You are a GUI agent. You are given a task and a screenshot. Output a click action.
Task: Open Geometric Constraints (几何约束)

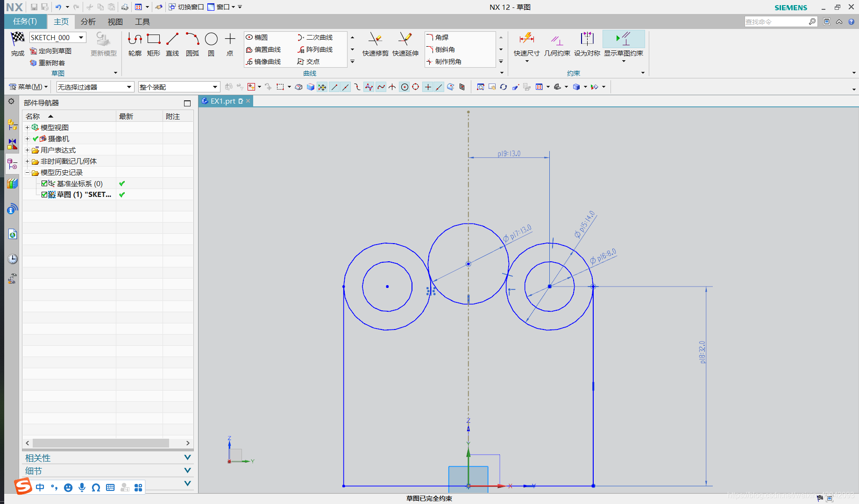pos(557,44)
